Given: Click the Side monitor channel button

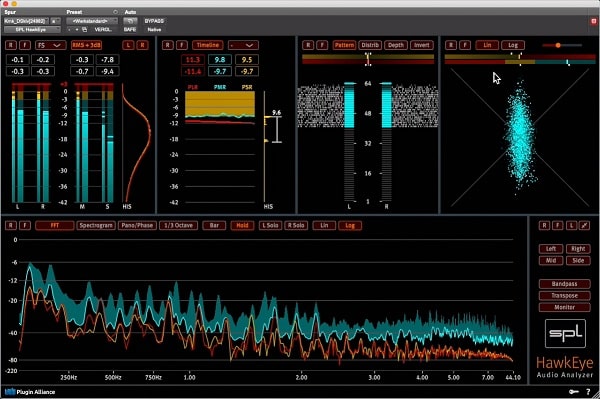Looking at the screenshot, I should [x=578, y=261].
